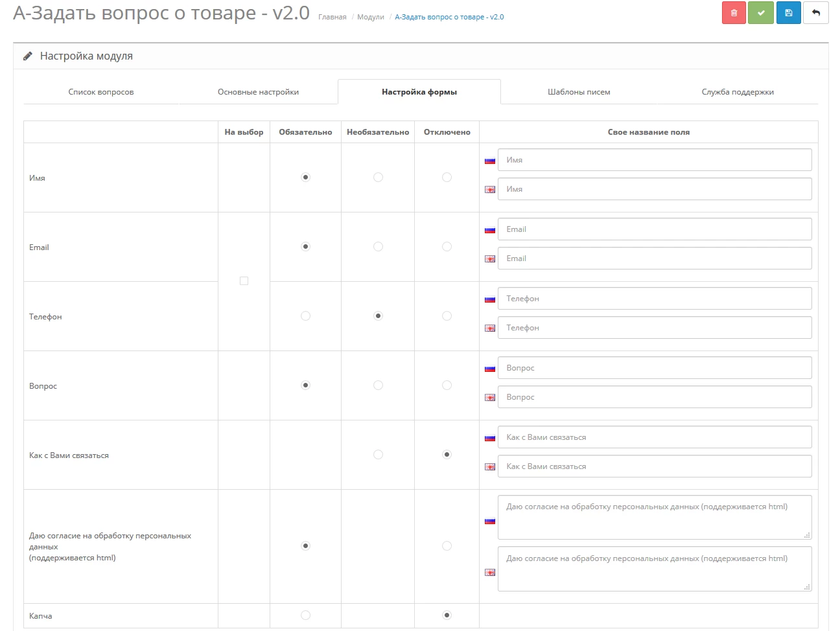This screenshot has width=840, height=631.
Task: Click the Капча row label
Action: click(40, 616)
